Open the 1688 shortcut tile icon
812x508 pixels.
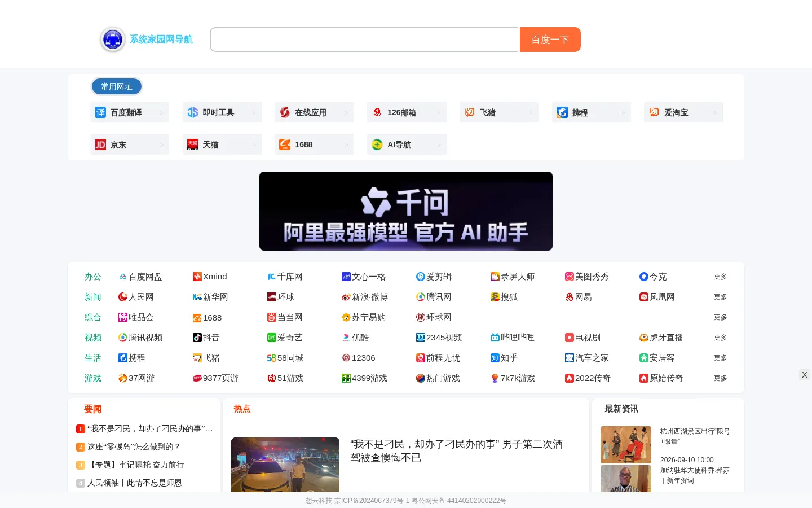pos(285,144)
